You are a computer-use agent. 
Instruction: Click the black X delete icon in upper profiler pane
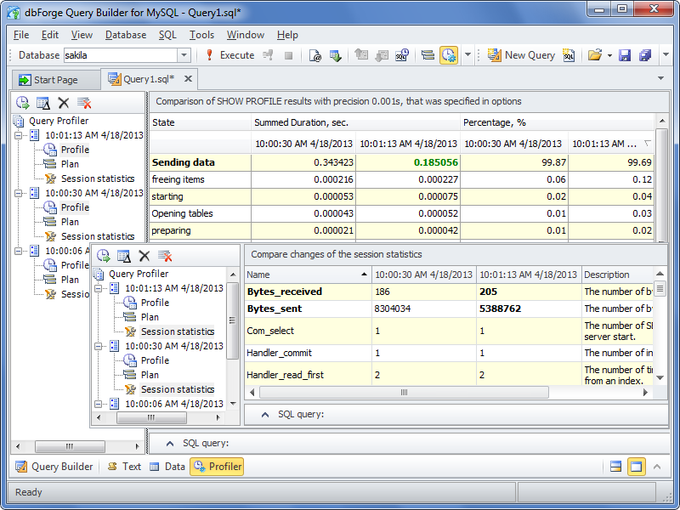(64, 103)
